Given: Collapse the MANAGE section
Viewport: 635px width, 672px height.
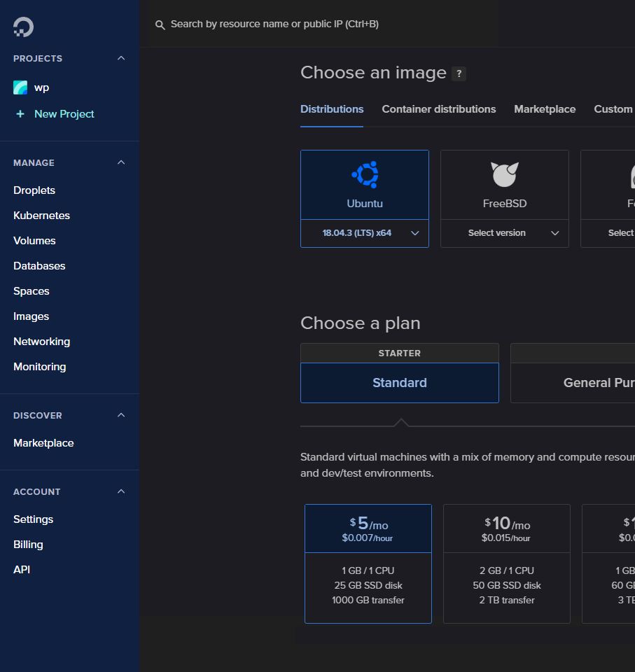Looking at the screenshot, I should [x=121, y=162].
